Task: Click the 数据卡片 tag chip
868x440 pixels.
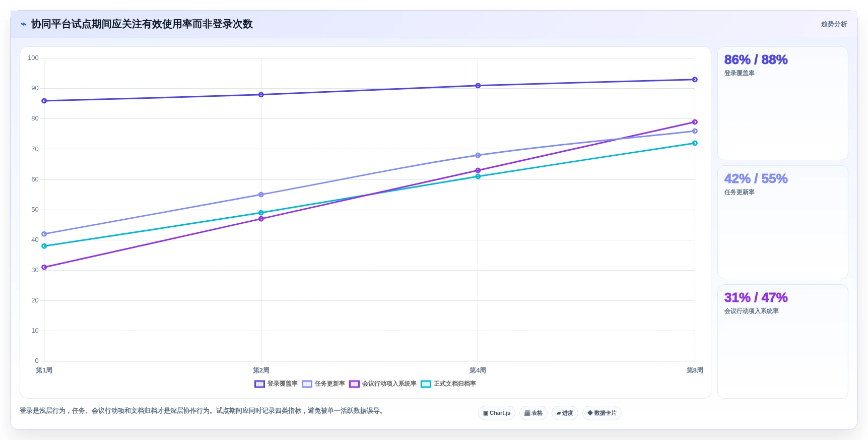Action: [x=602, y=413]
